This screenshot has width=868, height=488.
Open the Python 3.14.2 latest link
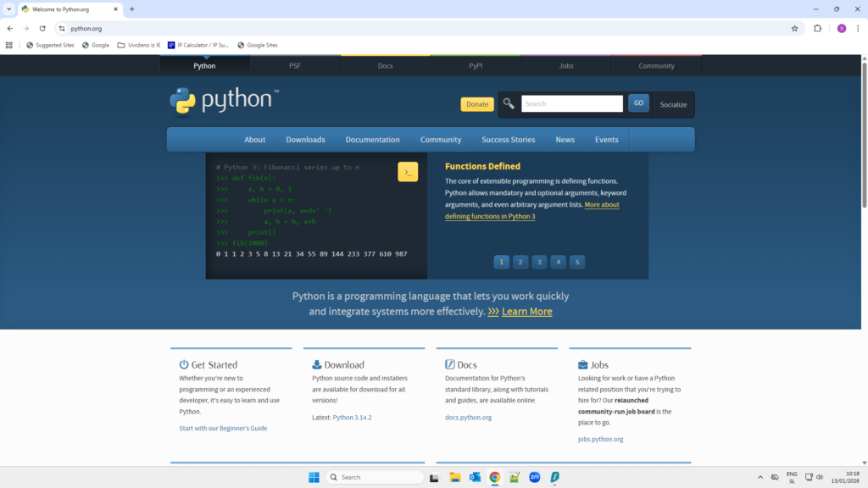pyautogui.click(x=352, y=418)
